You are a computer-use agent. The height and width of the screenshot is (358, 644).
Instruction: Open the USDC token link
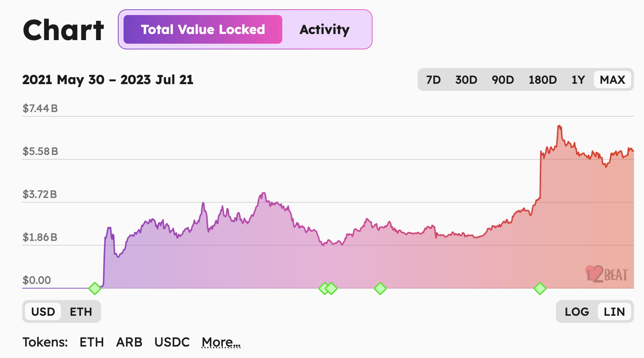(172, 342)
